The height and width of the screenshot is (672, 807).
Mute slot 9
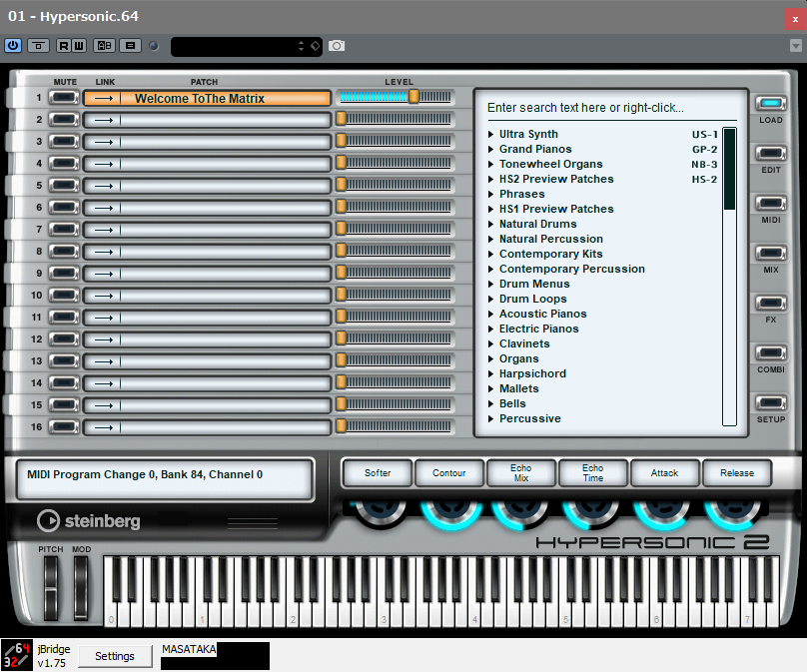coord(64,274)
